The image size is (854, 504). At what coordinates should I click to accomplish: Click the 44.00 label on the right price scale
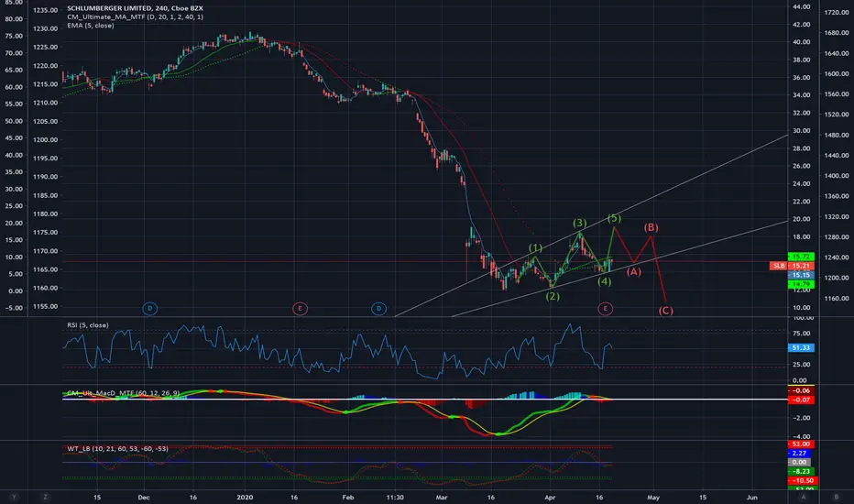[x=801, y=6]
